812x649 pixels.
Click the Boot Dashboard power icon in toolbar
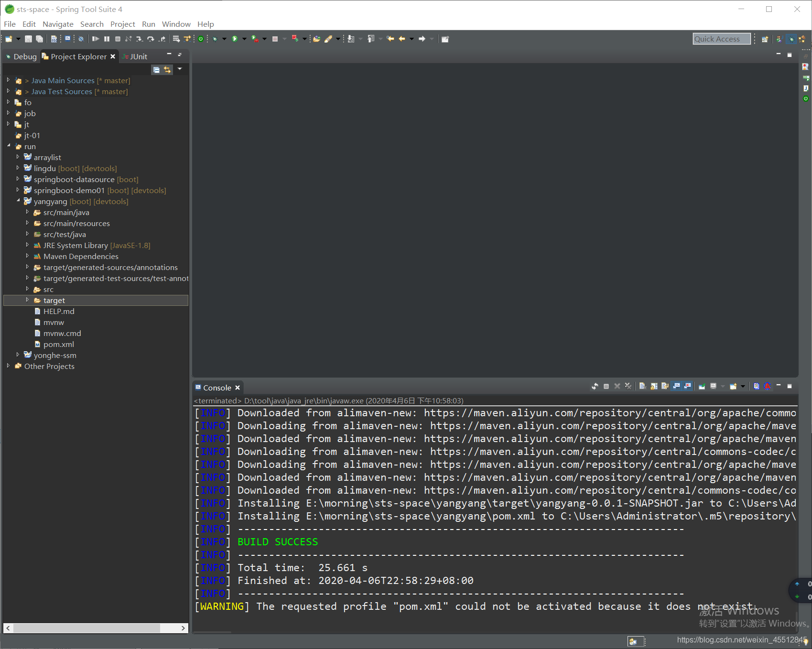(x=201, y=39)
